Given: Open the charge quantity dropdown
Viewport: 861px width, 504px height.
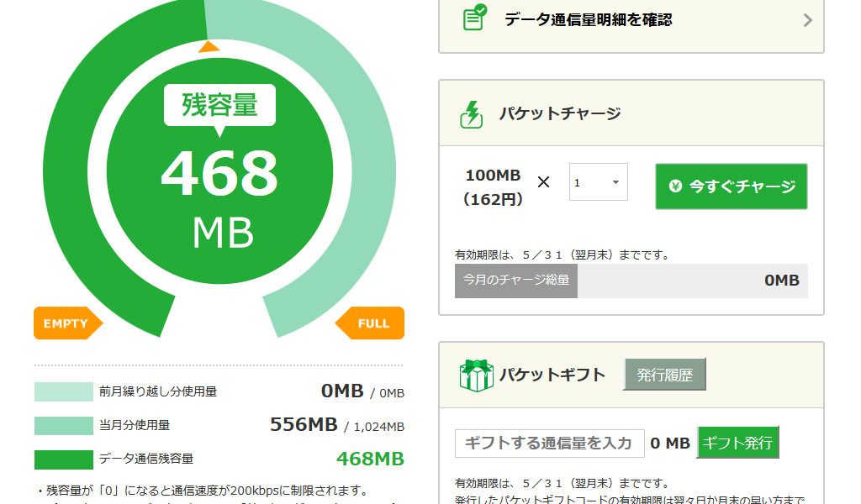Looking at the screenshot, I should [x=598, y=182].
